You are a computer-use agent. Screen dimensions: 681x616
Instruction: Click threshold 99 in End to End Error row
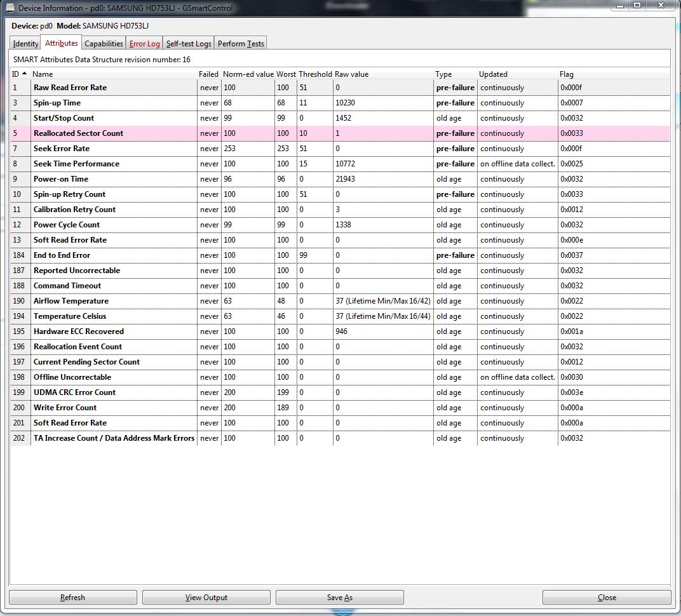point(303,255)
